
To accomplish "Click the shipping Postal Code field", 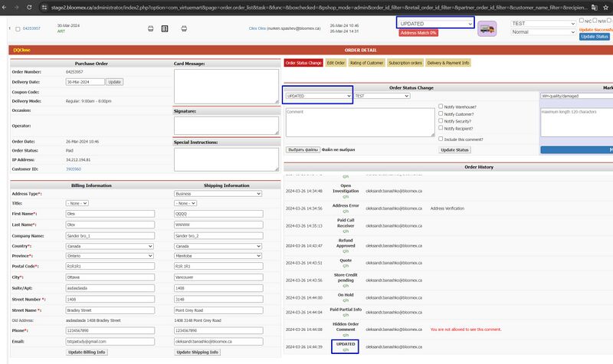I will [218, 266].
